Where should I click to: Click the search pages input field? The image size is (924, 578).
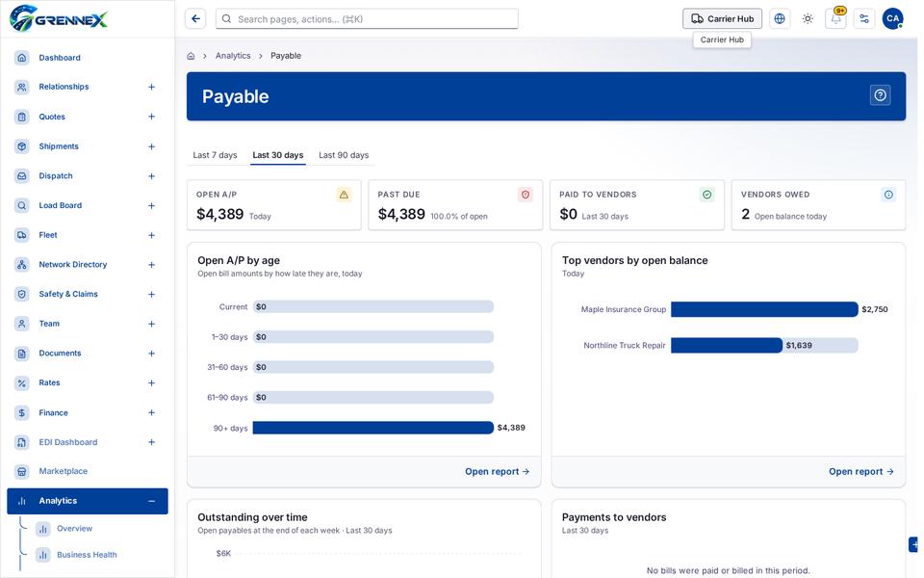click(x=367, y=19)
